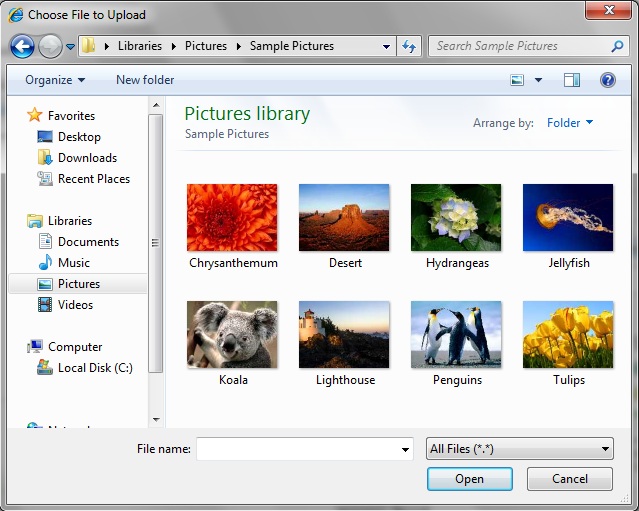Open Documents library
639x511 pixels.
tap(88, 242)
